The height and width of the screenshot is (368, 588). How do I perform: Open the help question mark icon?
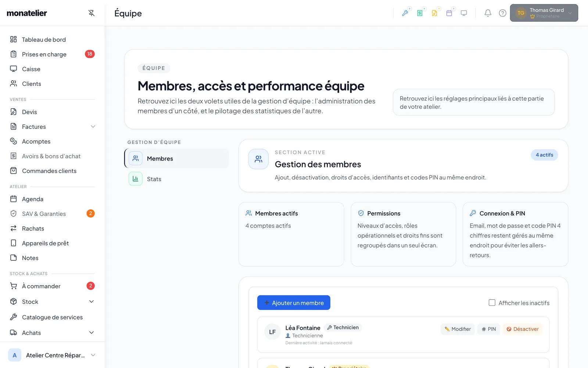pyautogui.click(x=502, y=13)
